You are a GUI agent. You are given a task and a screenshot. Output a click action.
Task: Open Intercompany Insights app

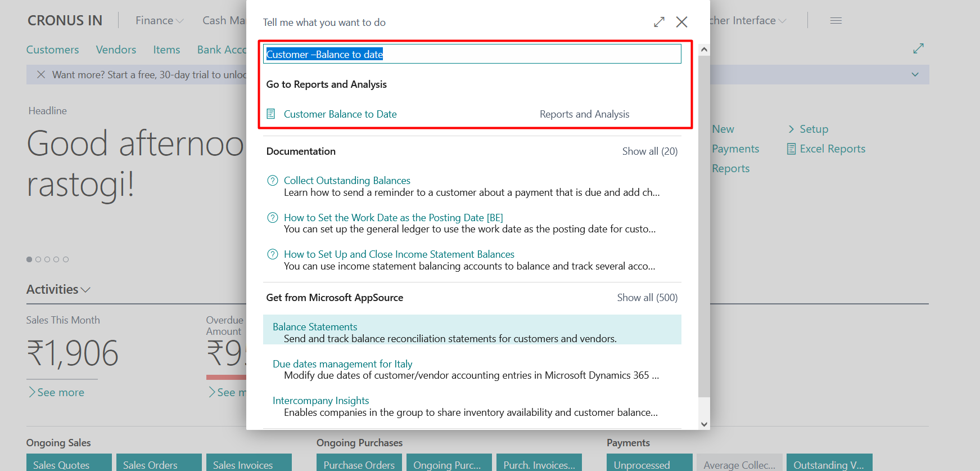[x=320, y=401]
